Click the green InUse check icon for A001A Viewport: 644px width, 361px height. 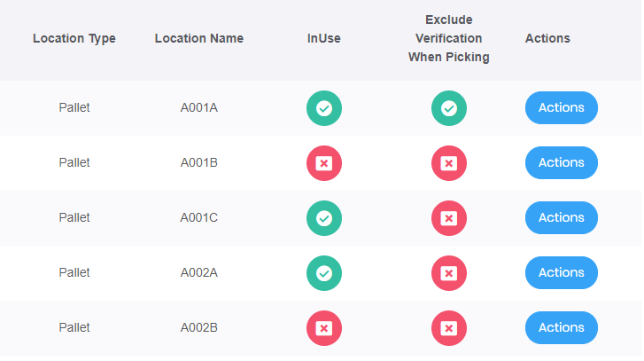coord(324,108)
